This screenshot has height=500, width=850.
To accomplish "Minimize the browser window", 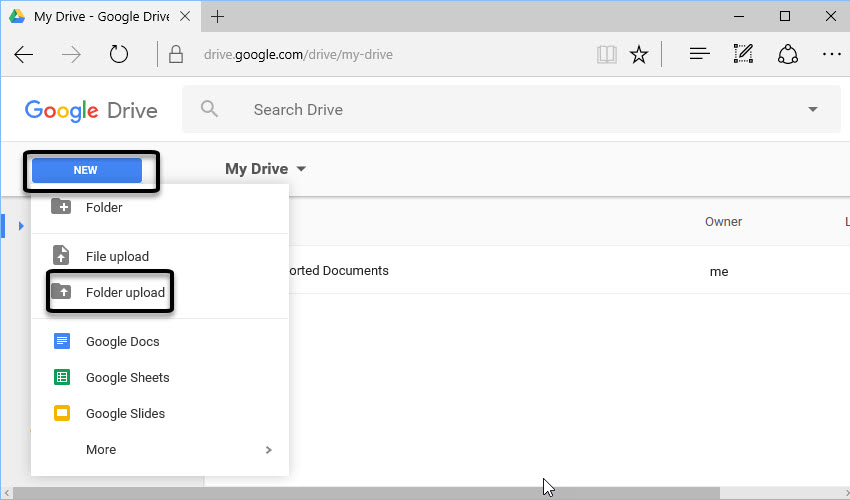I will point(738,16).
